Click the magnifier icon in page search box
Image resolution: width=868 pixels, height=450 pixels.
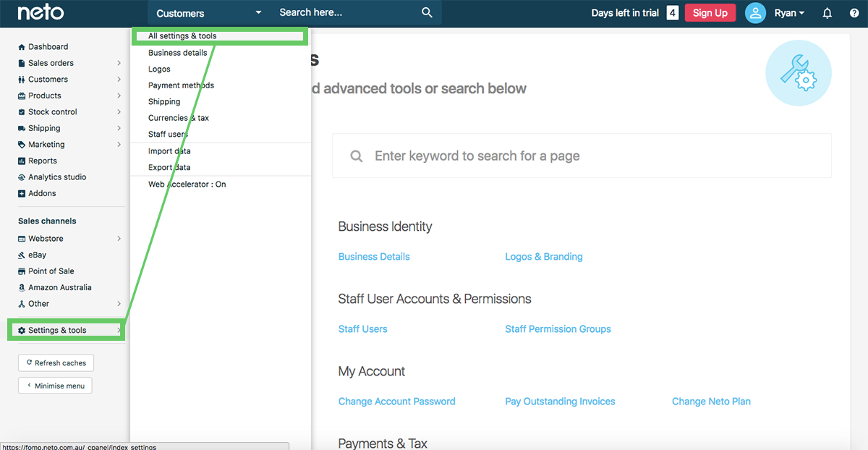coord(356,156)
